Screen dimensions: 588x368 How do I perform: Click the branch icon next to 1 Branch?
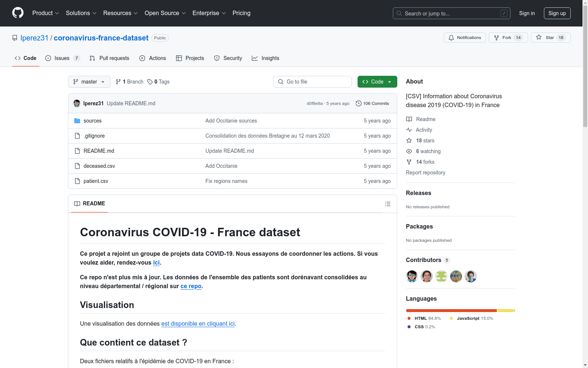click(x=118, y=82)
